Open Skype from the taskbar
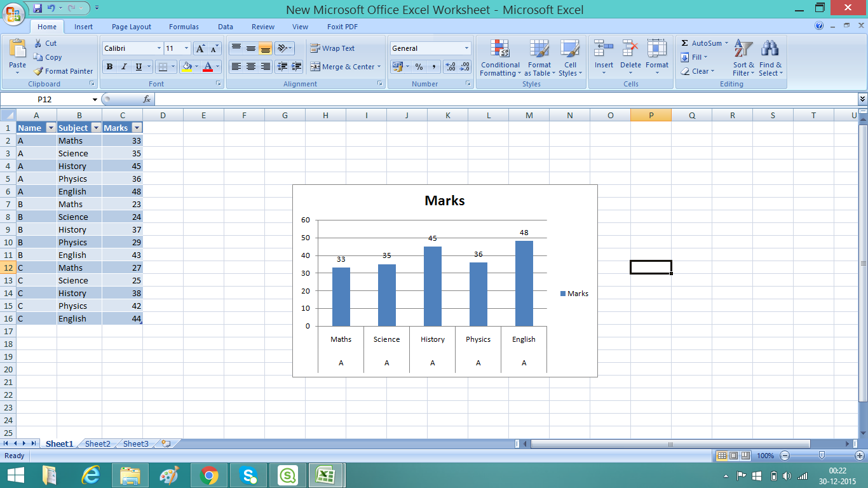The width and height of the screenshot is (868, 488). pyautogui.click(x=248, y=475)
